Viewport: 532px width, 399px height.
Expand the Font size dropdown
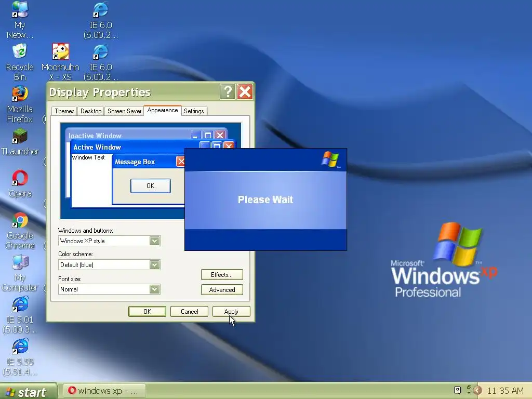tap(155, 289)
